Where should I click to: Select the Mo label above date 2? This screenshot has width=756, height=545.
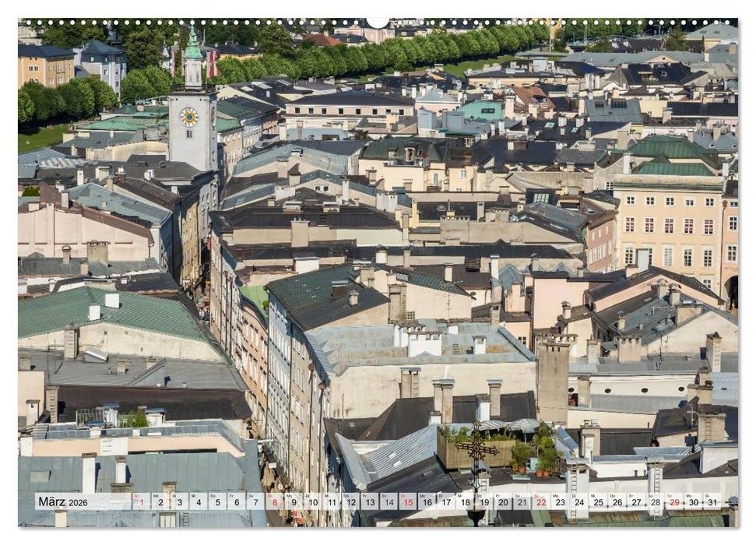[157, 498]
